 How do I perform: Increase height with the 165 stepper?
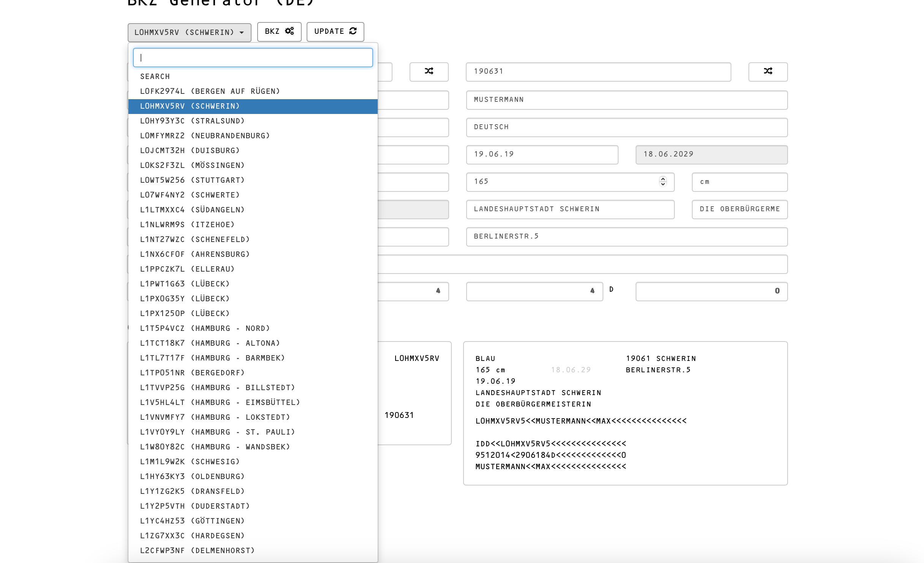(663, 179)
